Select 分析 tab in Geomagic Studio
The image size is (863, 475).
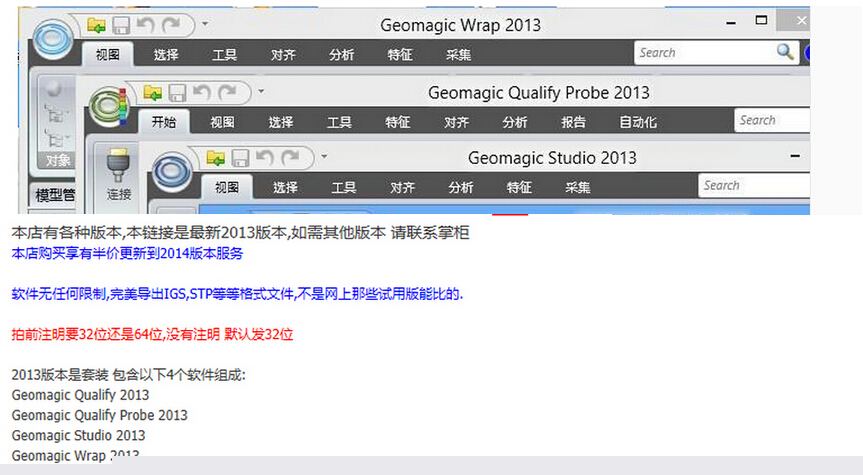coord(461,188)
